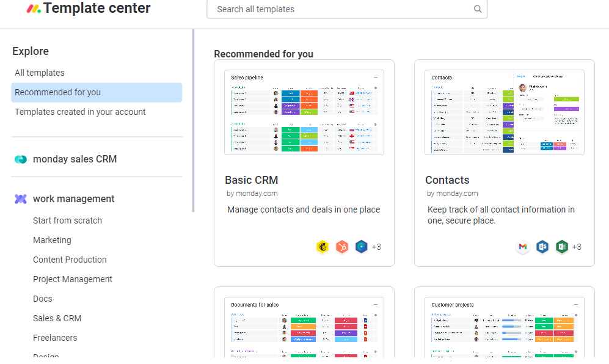This screenshot has height=364, width=609.
Task: Click the sidebar vertical scrollbar
Action: click(193, 121)
